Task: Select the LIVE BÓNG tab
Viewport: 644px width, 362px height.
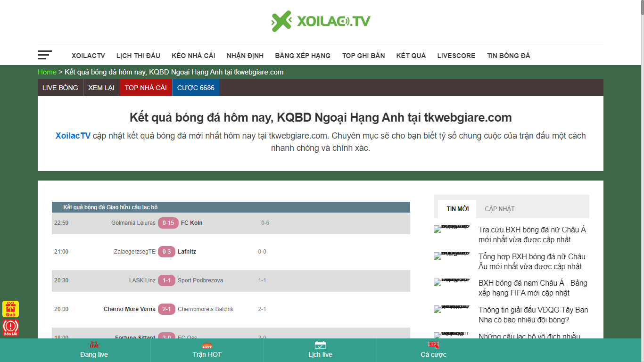Action: click(x=60, y=88)
